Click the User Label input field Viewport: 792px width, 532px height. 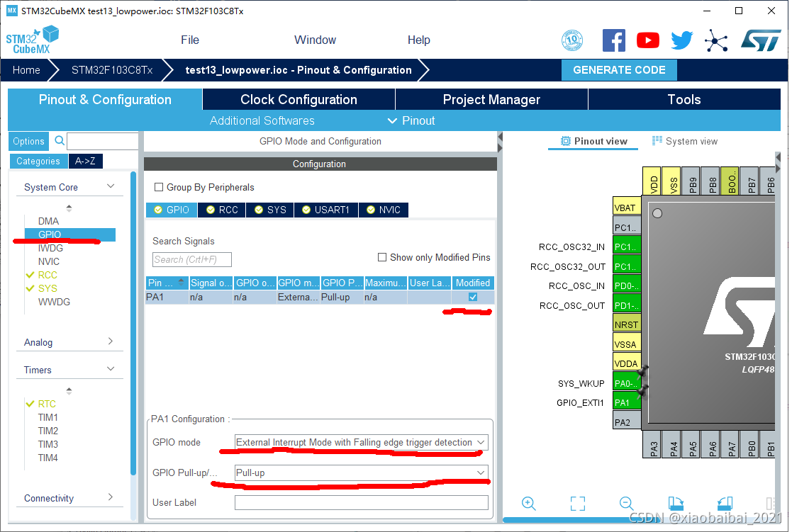[x=361, y=502]
